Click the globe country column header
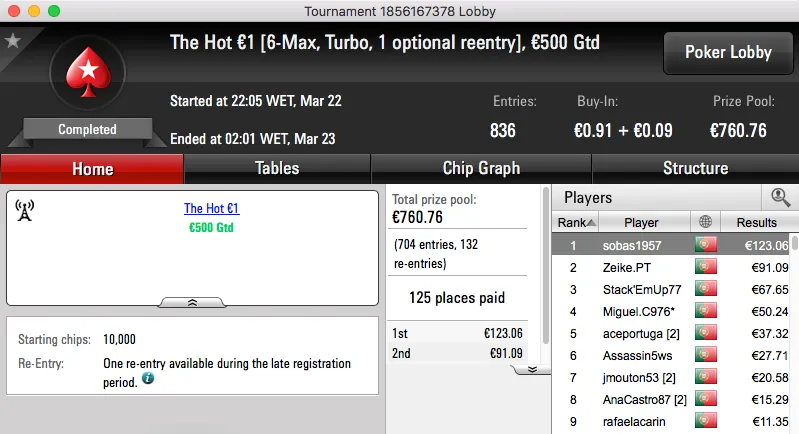Image resolution: width=799 pixels, height=434 pixels. click(x=706, y=222)
